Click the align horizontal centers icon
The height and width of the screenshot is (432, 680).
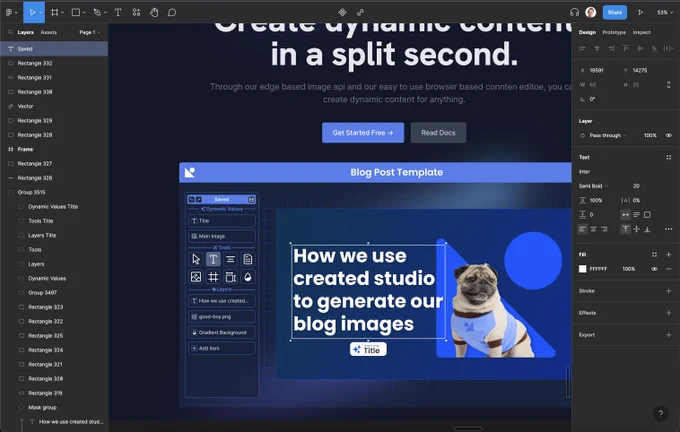click(597, 49)
